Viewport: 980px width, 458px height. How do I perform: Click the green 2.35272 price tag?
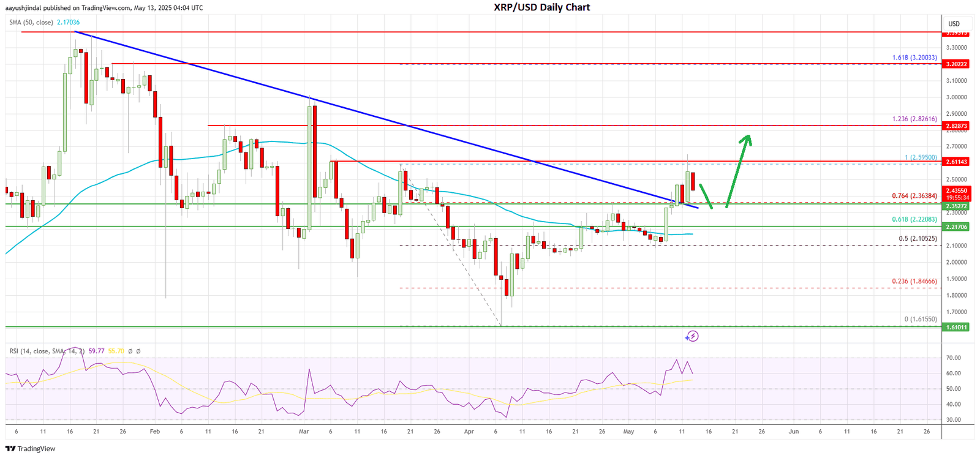(957, 206)
